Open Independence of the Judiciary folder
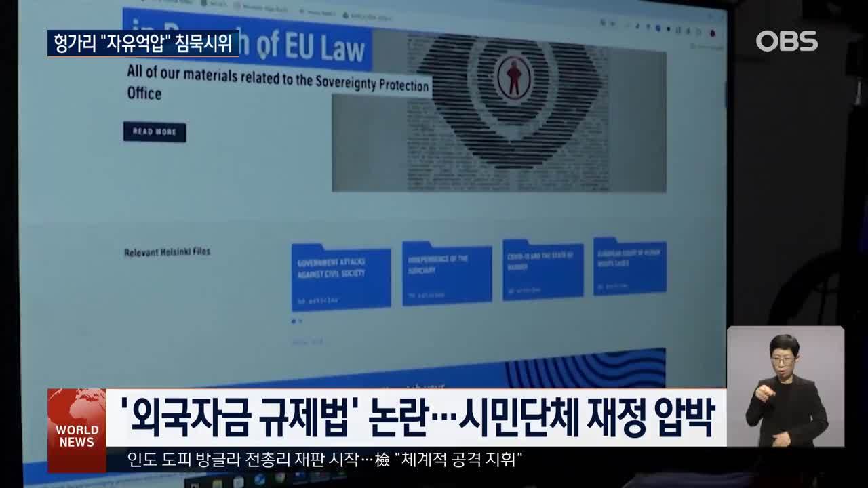The image size is (868, 488). click(x=446, y=274)
